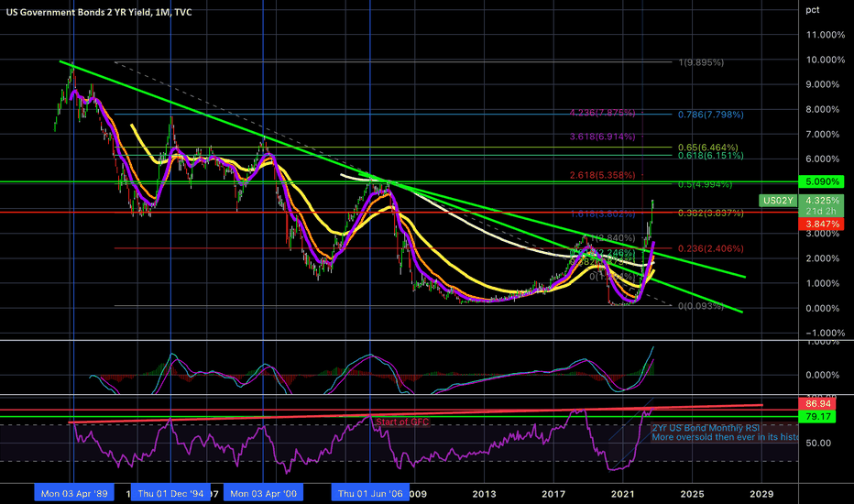
Task: Select the 0.5(4.994%) Fibonacci level label
Action: coord(706,185)
